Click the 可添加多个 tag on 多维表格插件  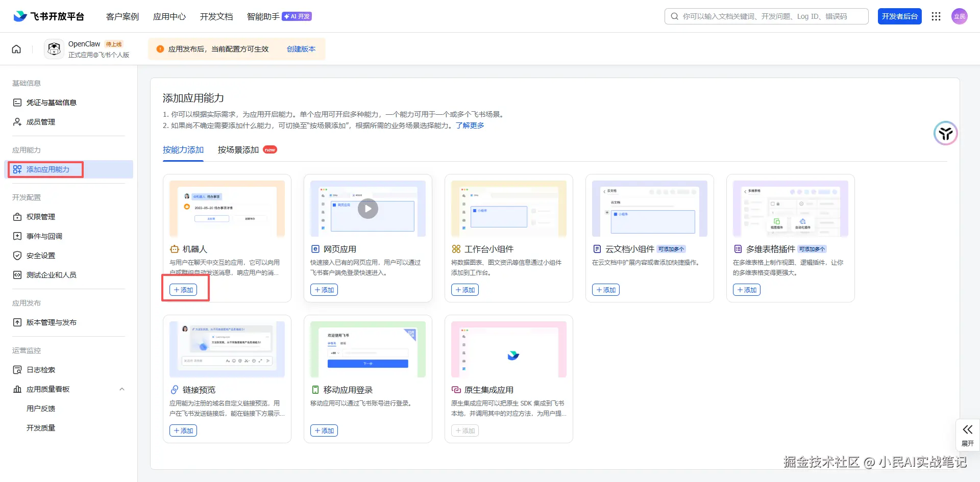(812, 249)
